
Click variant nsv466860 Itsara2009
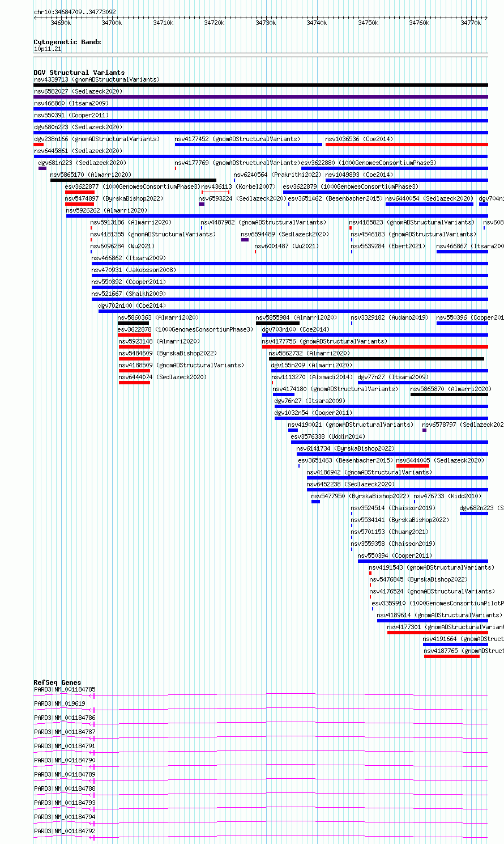click(x=71, y=103)
